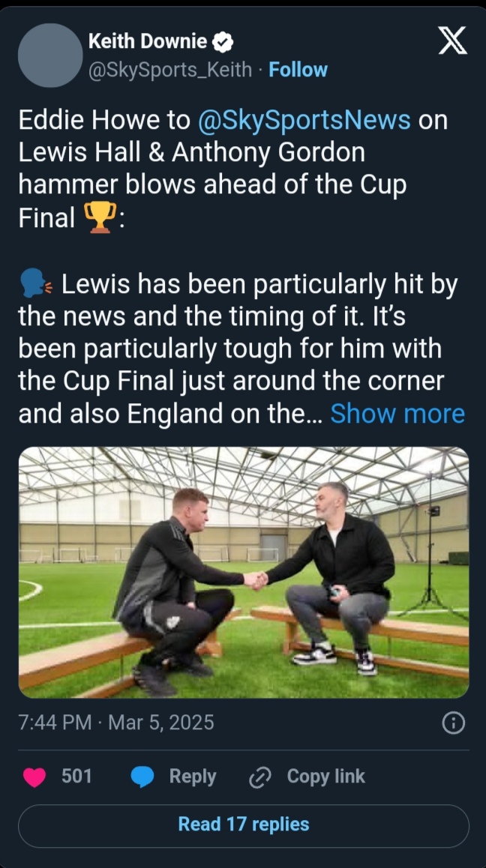Click the 7:44 PM Mar 5, 2025 timestamp

(116, 723)
